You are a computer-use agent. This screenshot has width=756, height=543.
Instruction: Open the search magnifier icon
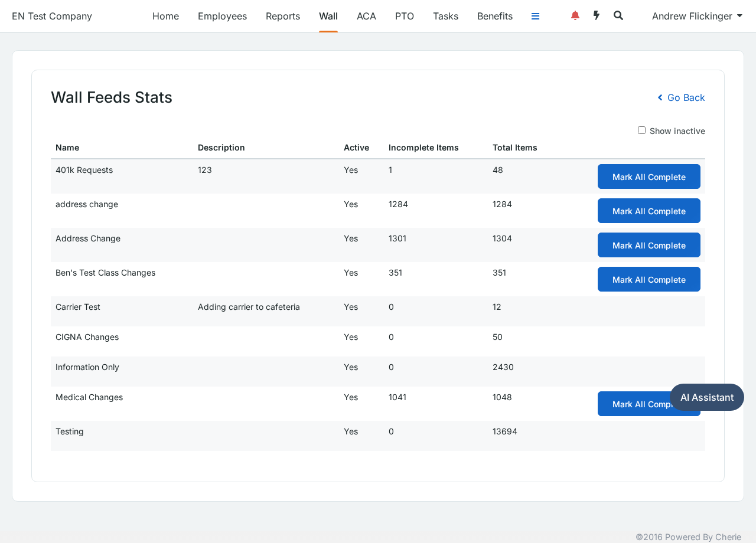[618, 16]
